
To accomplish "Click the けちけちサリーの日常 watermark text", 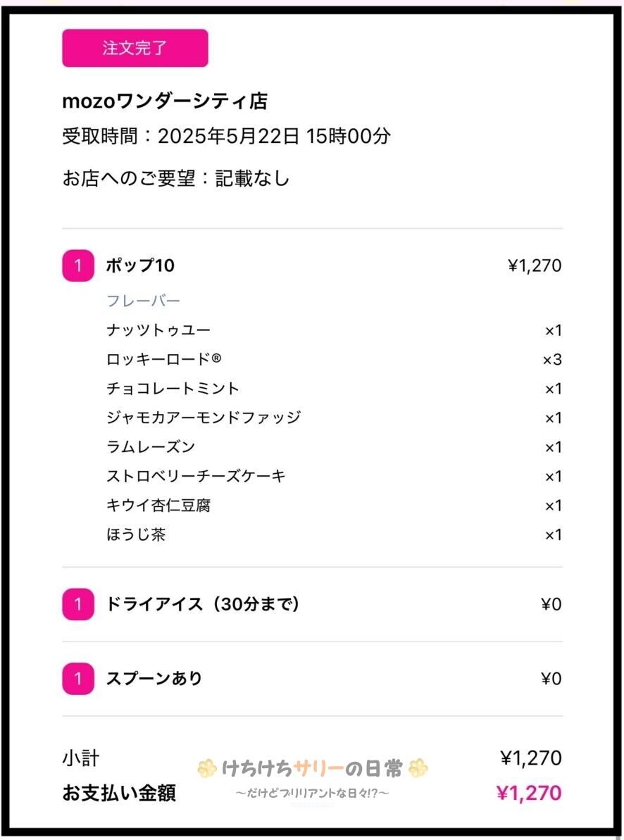I will pyautogui.click(x=312, y=769).
